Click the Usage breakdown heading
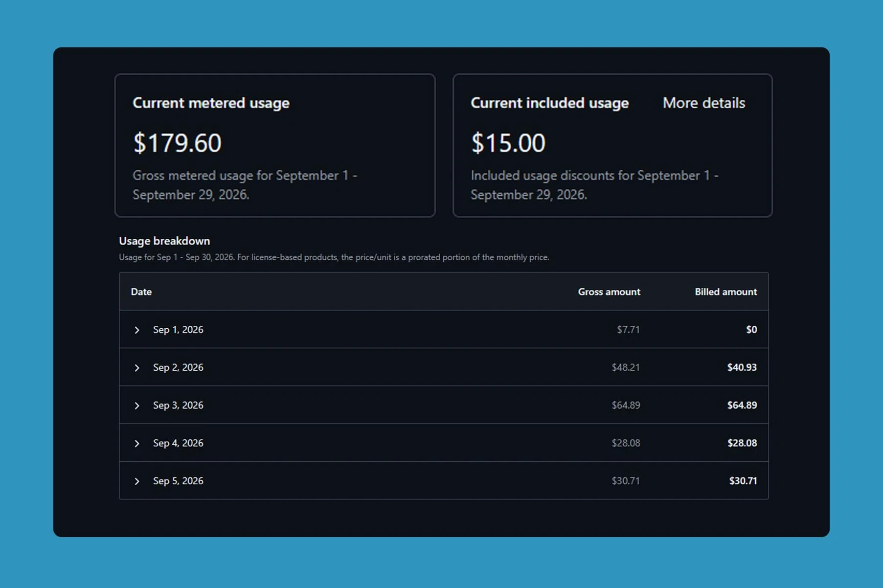 point(164,241)
